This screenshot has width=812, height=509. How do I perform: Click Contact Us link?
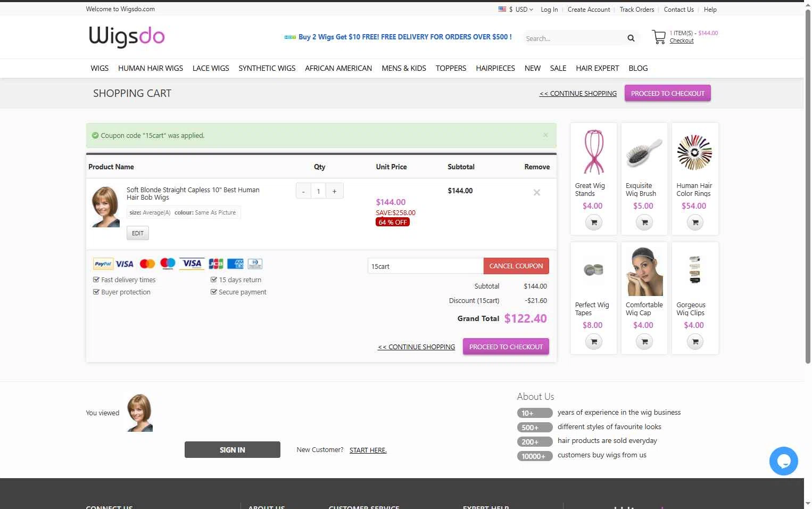[678, 10]
